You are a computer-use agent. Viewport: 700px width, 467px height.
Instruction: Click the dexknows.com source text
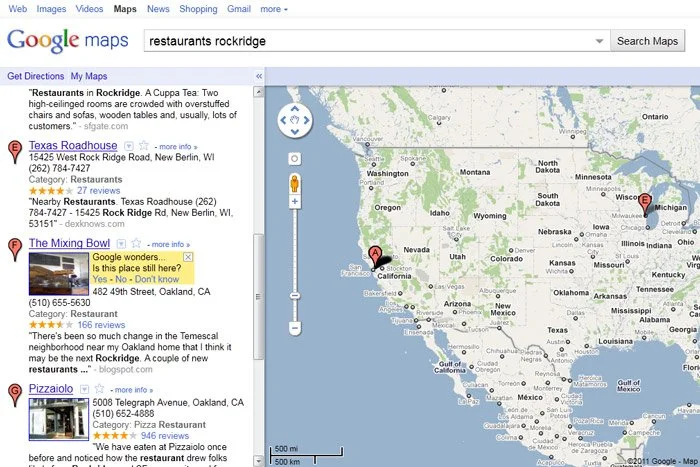[95, 224]
